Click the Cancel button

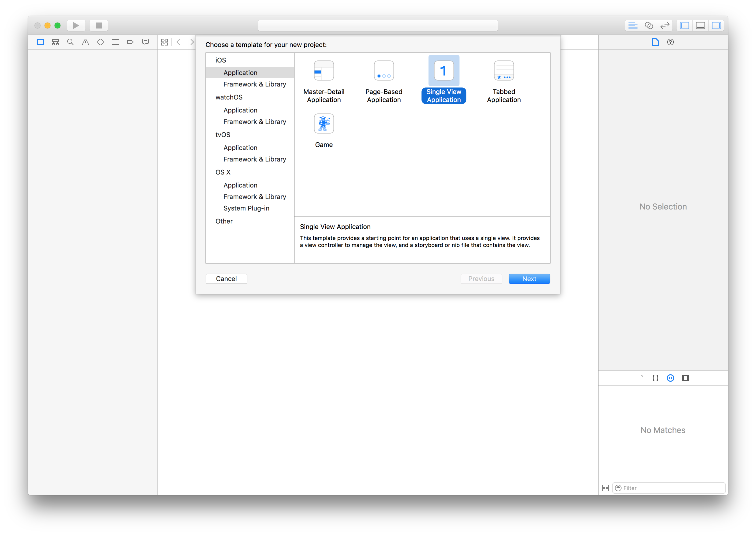[x=226, y=279]
